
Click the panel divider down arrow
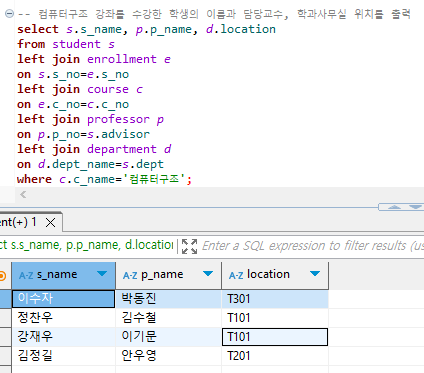pos(415,207)
